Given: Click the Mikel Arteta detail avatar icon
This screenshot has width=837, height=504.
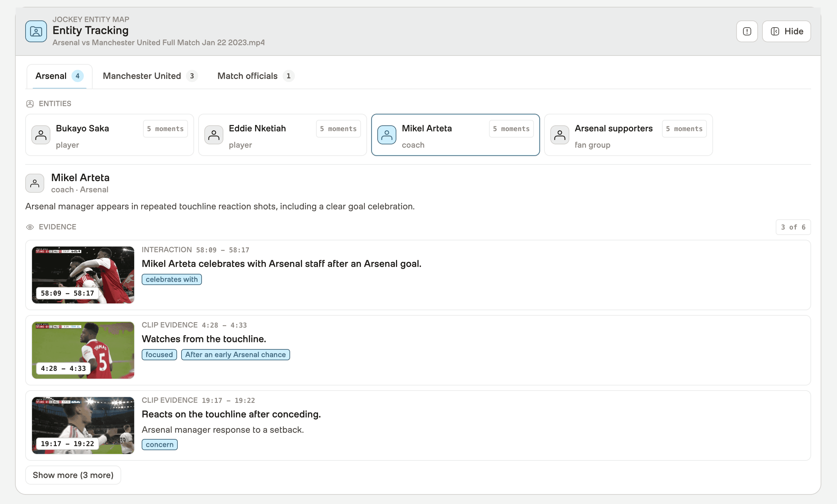Looking at the screenshot, I should point(35,183).
